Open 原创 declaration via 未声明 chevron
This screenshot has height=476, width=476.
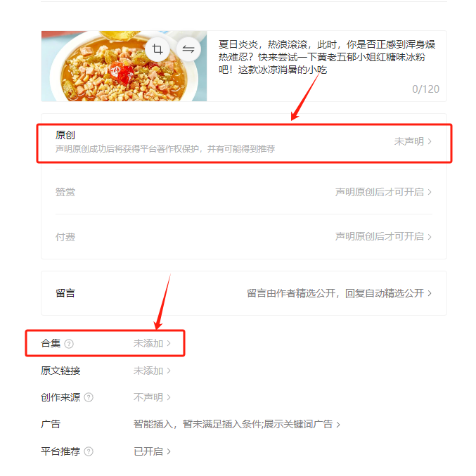(413, 141)
